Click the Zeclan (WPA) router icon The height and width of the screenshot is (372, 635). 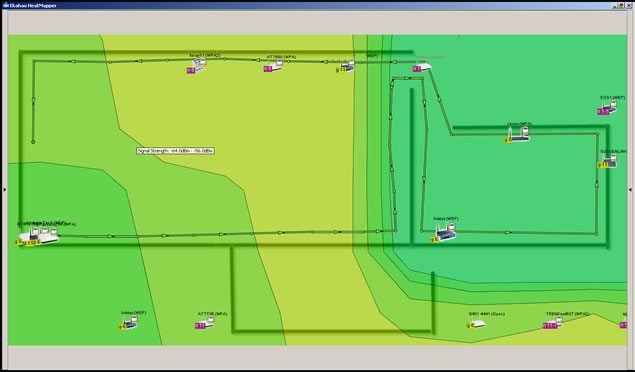pos(517,134)
